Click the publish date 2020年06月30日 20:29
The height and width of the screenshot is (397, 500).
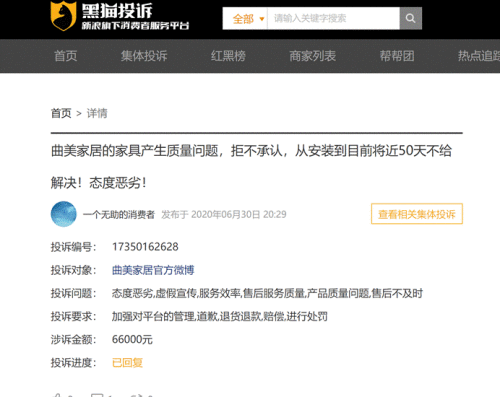[x=239, y=214]
